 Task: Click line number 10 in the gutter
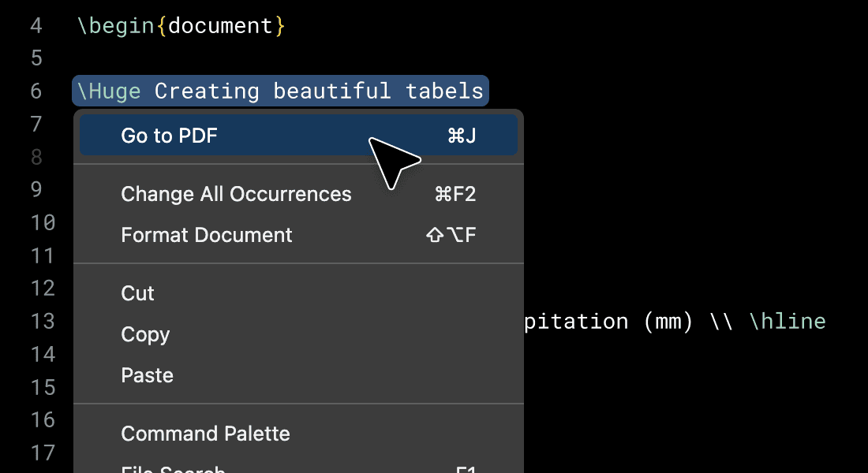point(43,223)
